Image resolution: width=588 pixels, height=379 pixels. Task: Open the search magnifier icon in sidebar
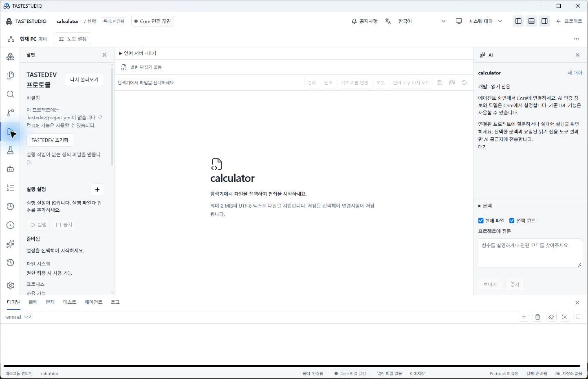[x=11, y=94]
